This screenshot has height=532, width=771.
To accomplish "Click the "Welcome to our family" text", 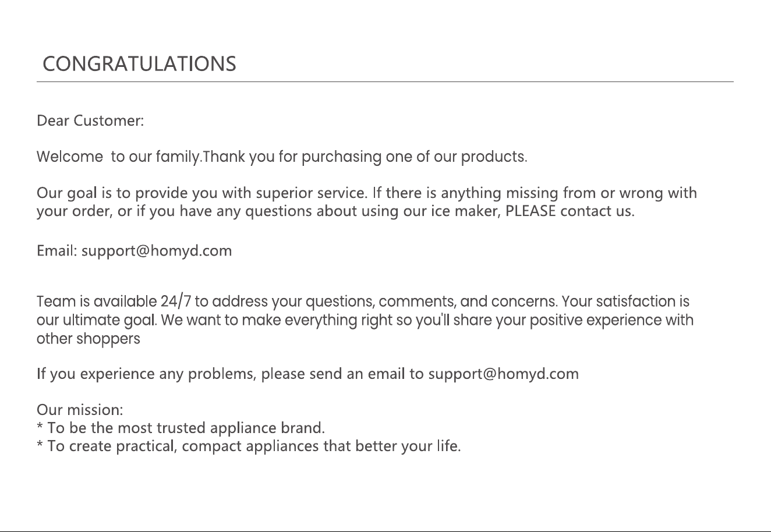I will click(x=118, y=157).
